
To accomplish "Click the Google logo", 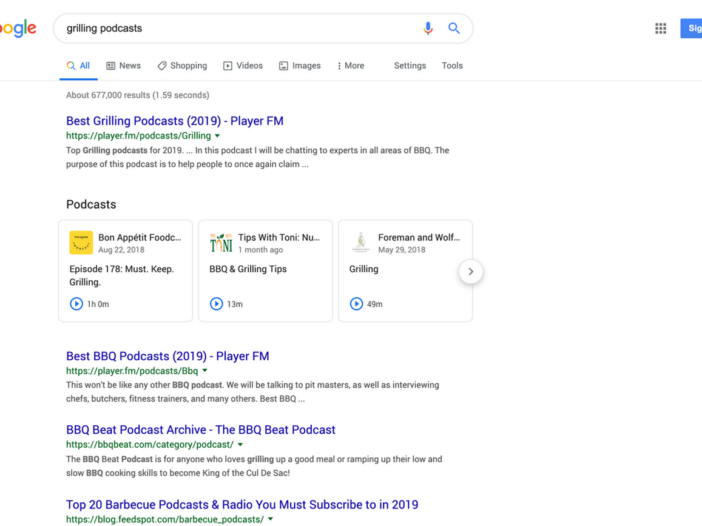I will click(18, 29).
